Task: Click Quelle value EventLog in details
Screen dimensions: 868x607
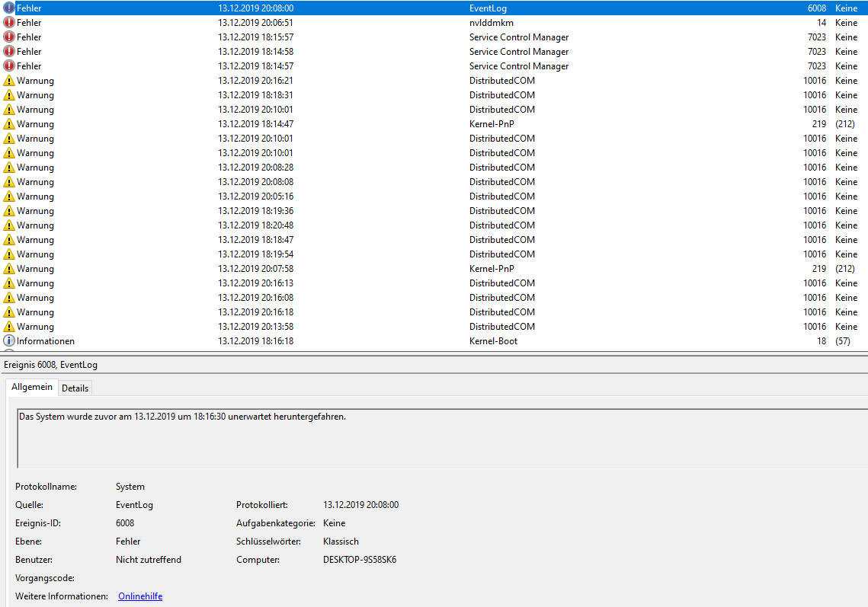Action: point(134,505)
